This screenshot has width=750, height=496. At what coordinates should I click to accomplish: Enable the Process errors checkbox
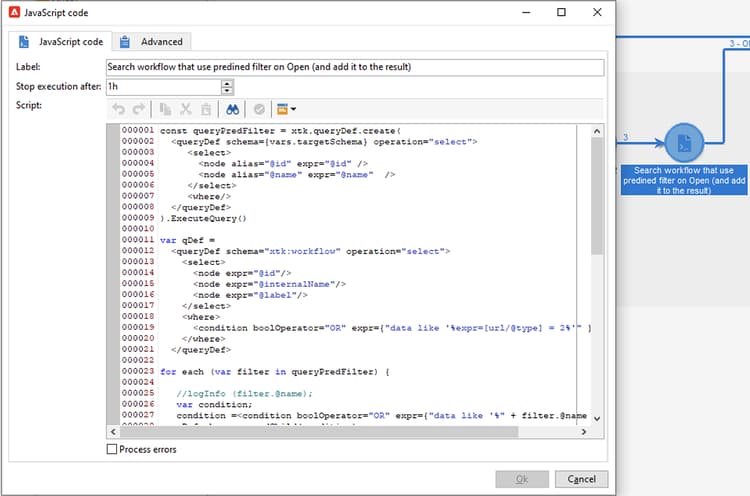click(112, 450)
